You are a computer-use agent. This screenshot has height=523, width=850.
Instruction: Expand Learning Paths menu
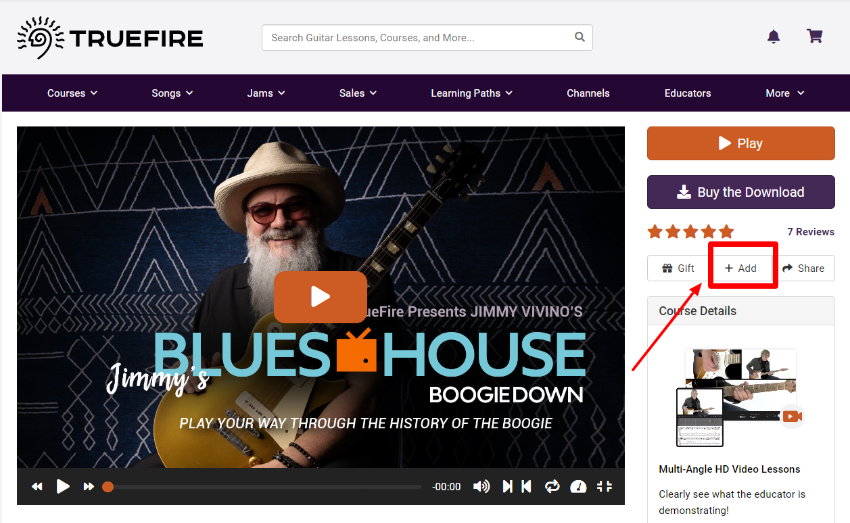(x=472, y=93)
